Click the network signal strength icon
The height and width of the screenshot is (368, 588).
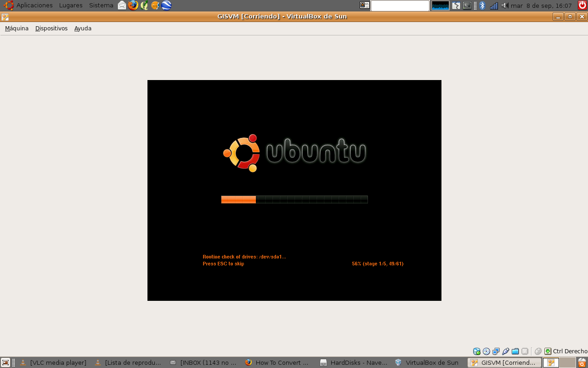pyautogui.click(x=494, y=6)
